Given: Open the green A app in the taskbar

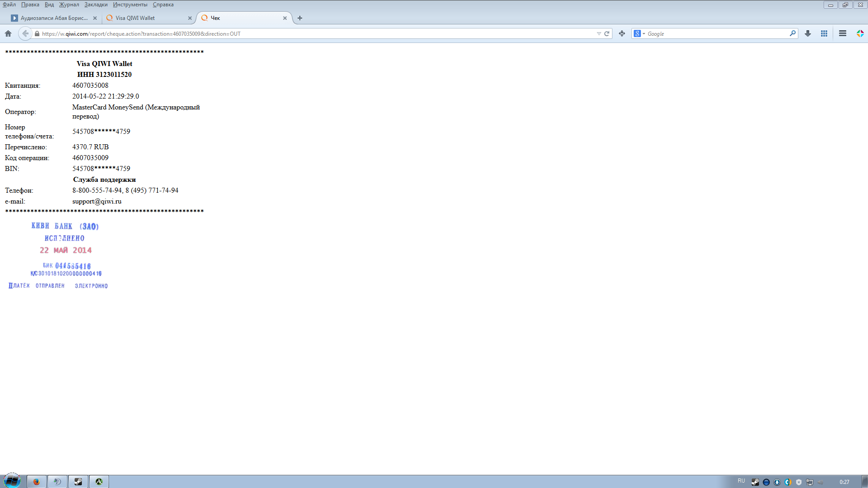Looking at the screenshot, I should 99,482.
